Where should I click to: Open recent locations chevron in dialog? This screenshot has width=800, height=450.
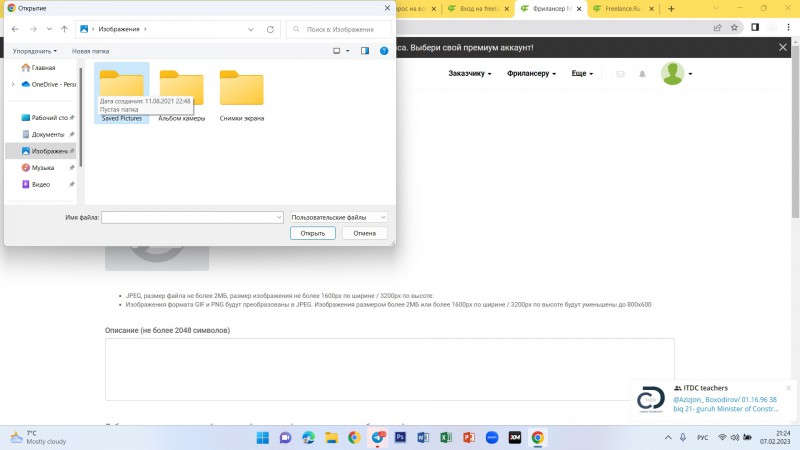(x=49, y=29)
